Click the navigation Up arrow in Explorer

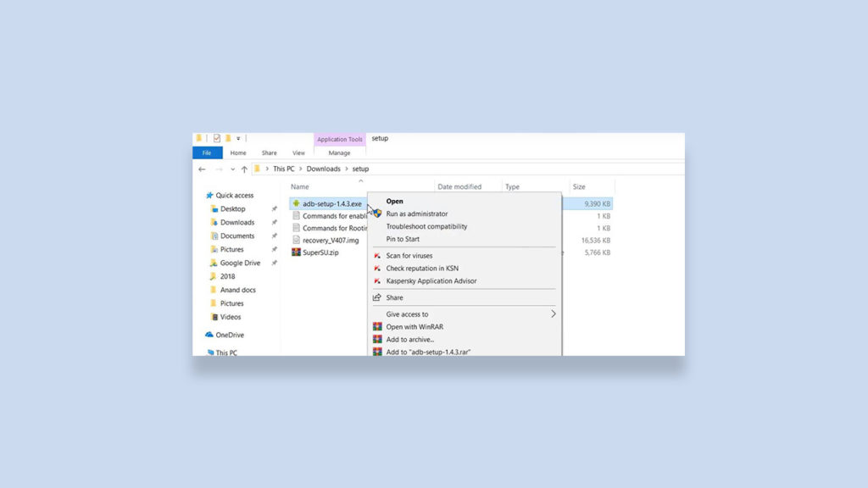(244, 169)
